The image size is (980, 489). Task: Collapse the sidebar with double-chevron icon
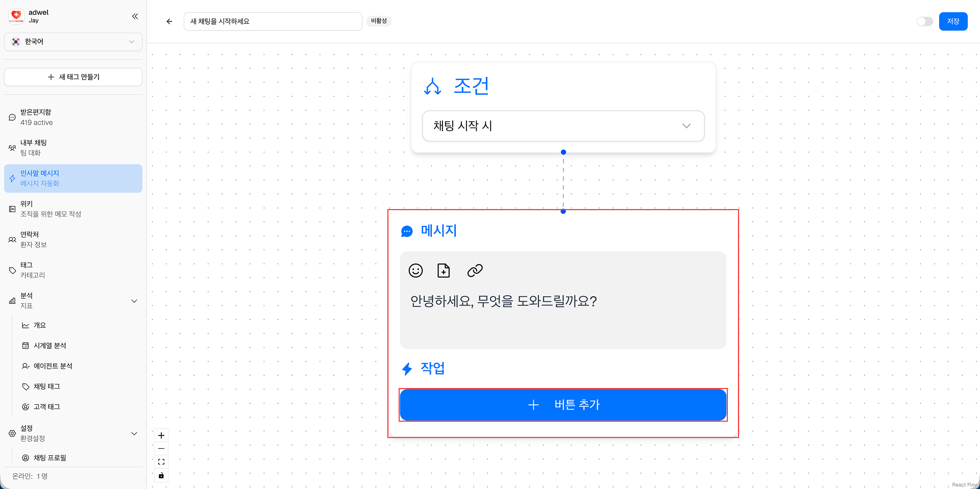pyautogui.click(x=135, y=16)
